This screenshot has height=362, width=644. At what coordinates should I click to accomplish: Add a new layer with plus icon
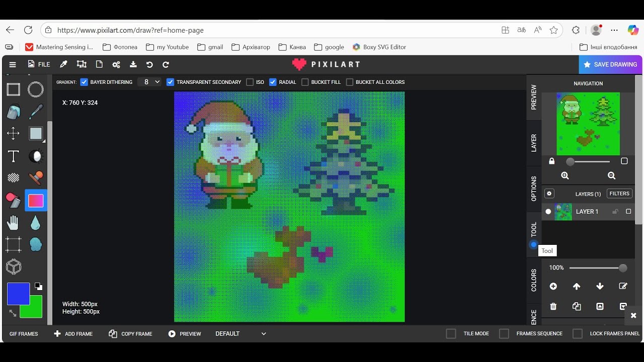553,286
